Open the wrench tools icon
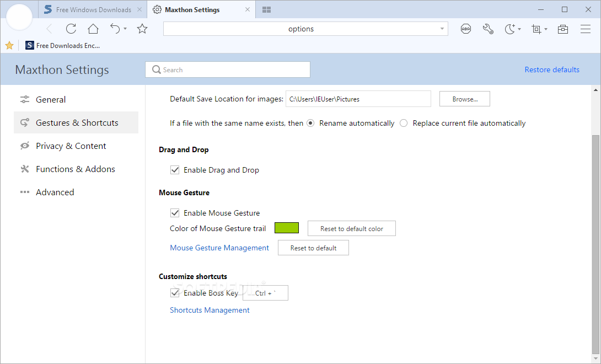Viewport: 601px width, 364px height. (488, 29)
